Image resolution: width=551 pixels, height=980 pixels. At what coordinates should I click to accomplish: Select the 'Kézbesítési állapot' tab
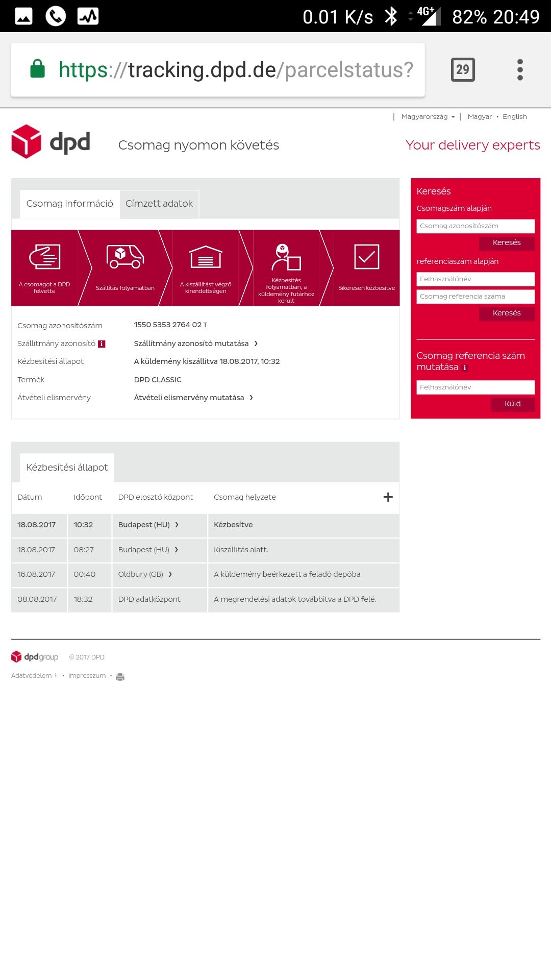pyautogui.click(x=67, y=468)
